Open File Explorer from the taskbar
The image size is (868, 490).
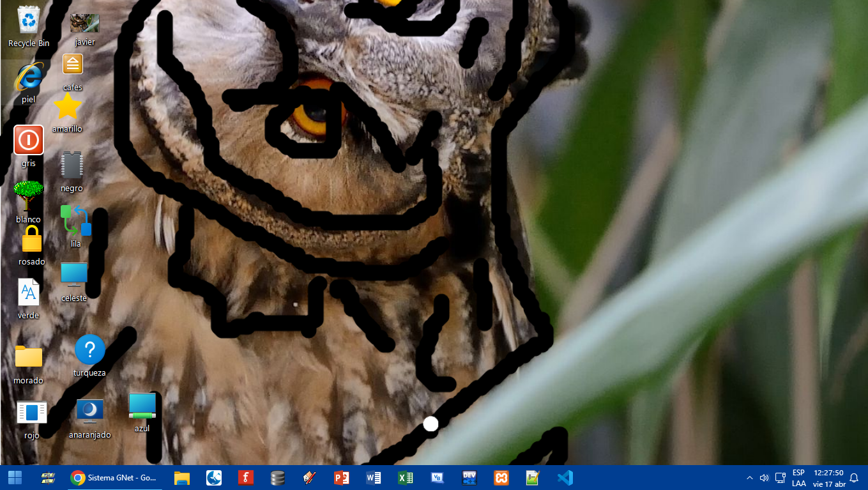182,478
